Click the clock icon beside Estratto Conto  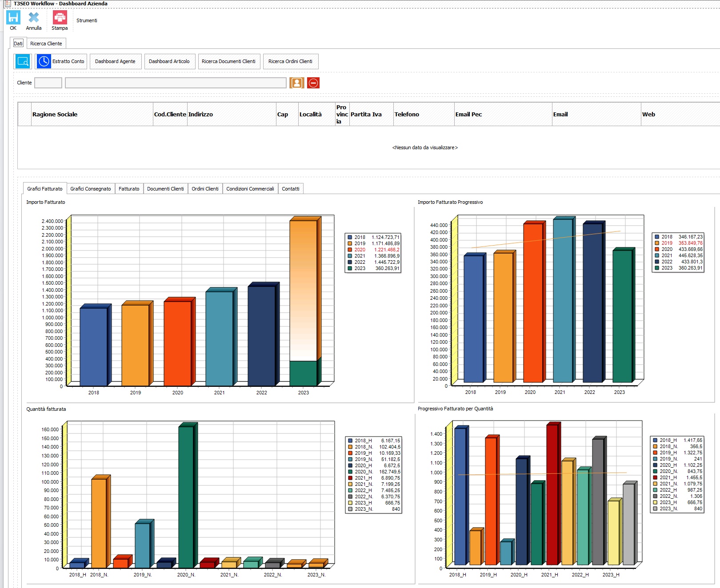pos(44,61)
